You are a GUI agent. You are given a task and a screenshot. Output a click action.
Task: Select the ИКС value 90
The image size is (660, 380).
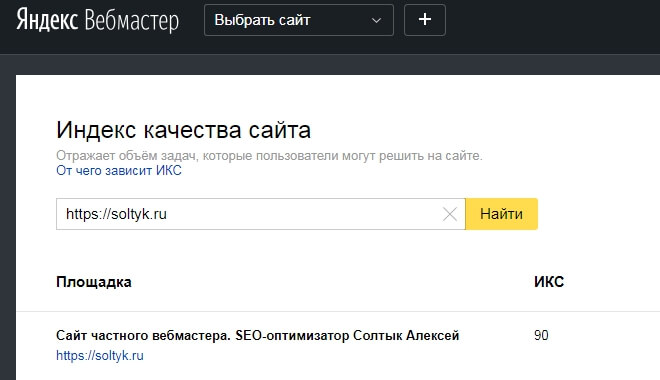point(541,335)
